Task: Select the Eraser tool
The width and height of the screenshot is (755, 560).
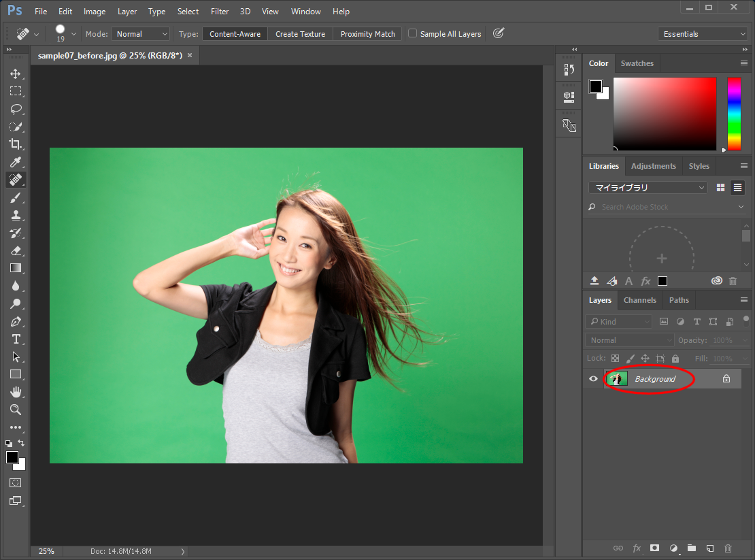Action: pos(16,250)
